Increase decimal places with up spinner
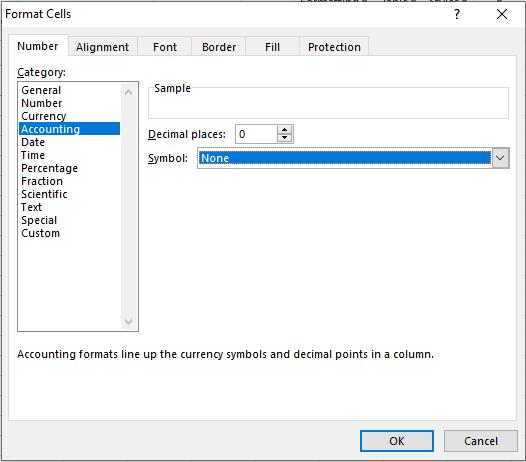 tap(285, 130)
